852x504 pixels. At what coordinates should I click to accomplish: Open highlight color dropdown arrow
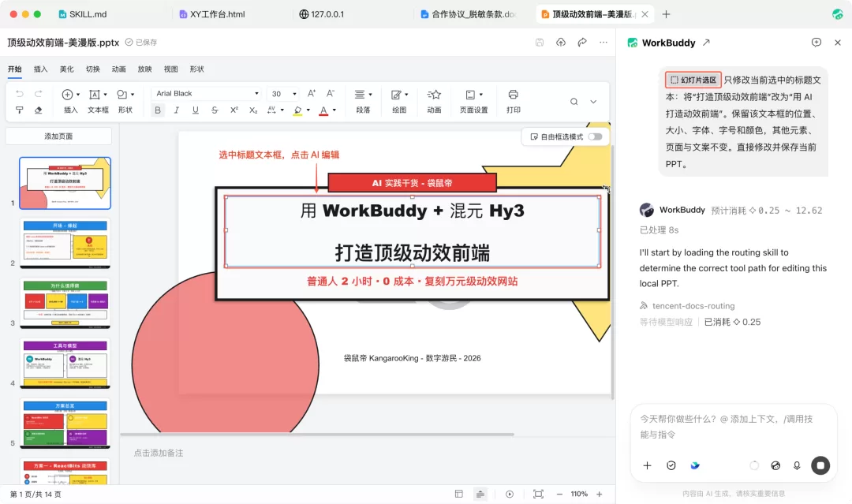click(308, 110)
